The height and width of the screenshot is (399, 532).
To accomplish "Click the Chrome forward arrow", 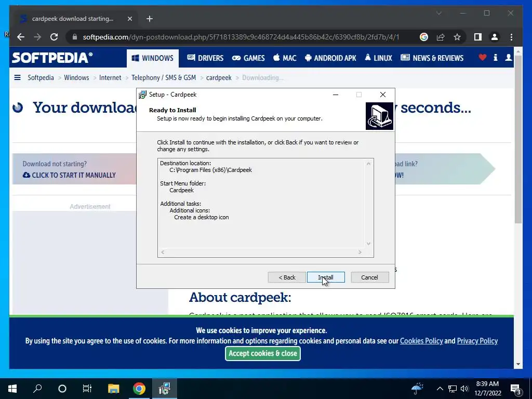I will click(x=37, y=37).
